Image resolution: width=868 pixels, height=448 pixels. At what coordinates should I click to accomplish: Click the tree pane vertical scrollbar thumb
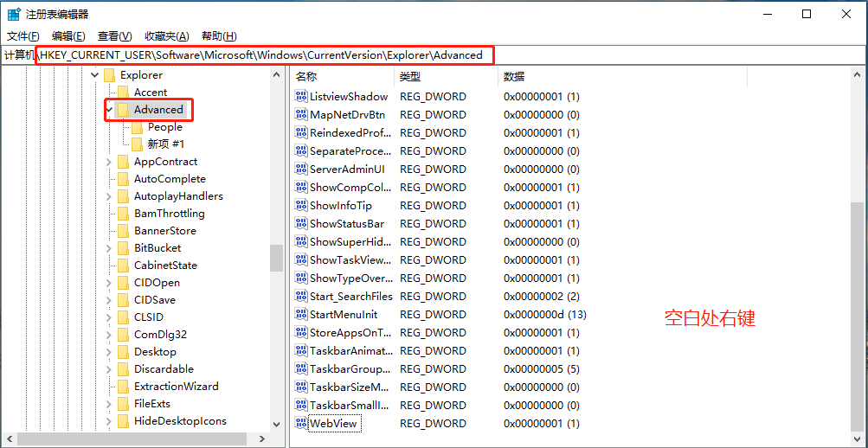click(x=276, y=258)
